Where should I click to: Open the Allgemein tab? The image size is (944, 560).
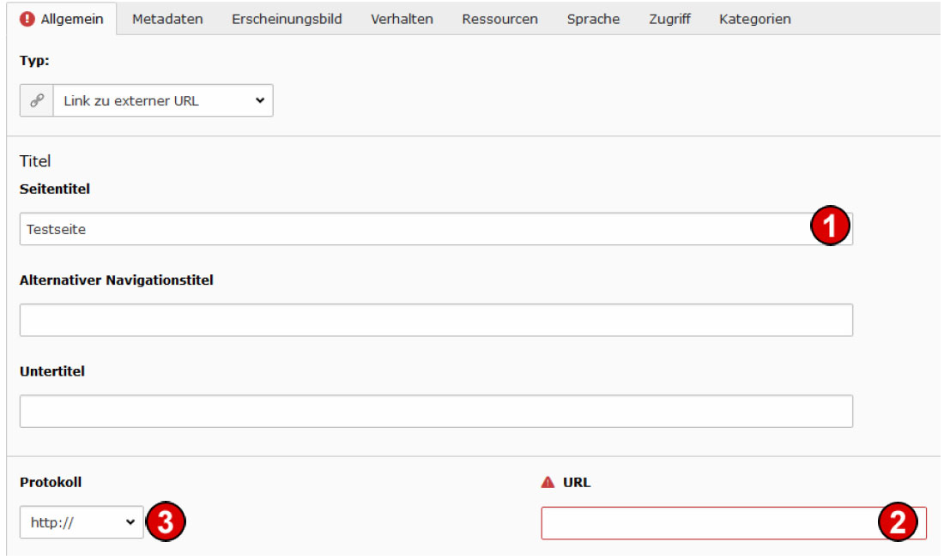click(62, 19)
